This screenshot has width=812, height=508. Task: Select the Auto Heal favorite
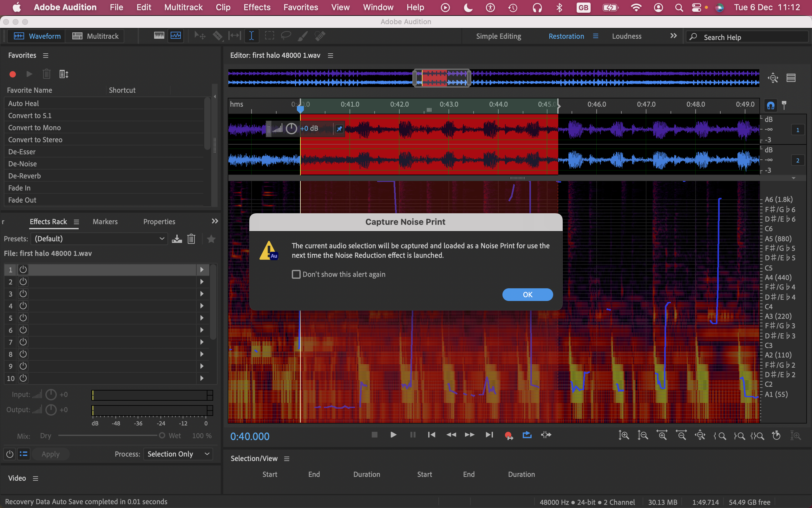104,104
